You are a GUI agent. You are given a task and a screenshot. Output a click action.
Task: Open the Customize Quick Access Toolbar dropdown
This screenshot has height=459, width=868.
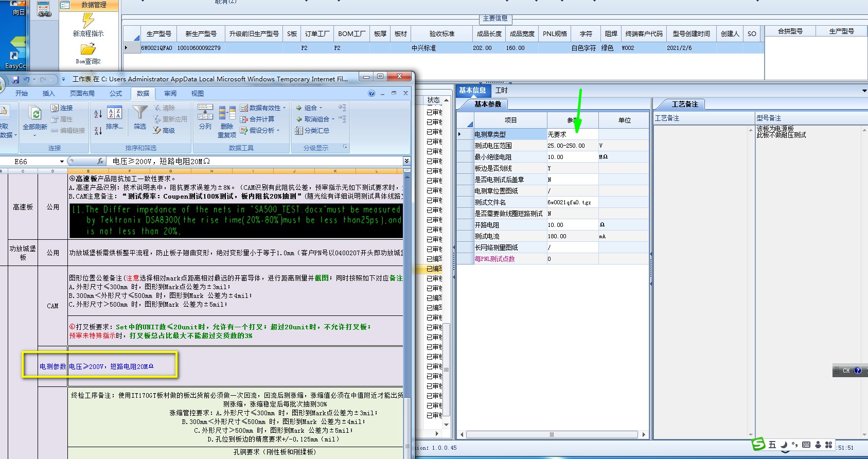pos(63,80)
